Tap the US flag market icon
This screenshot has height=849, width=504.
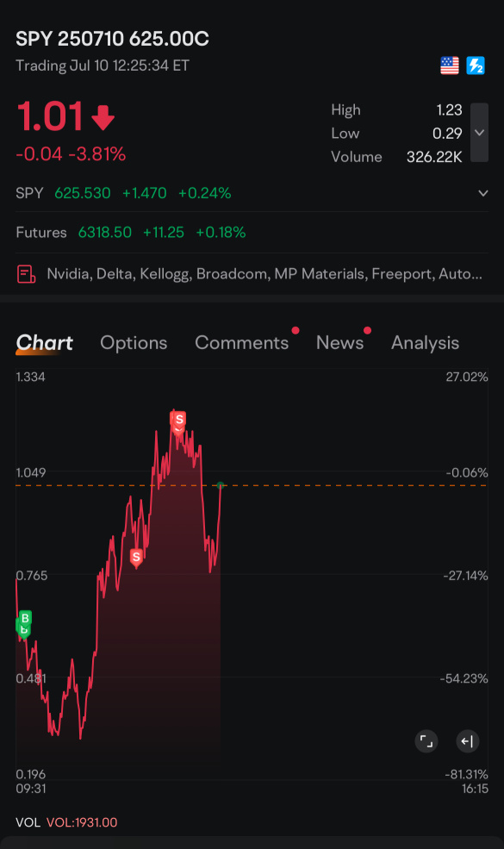(x=450, y=66)
